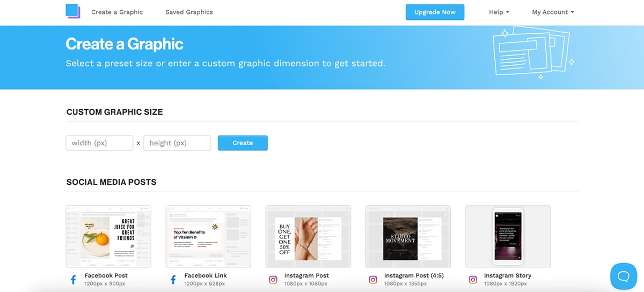This screenshot has width=644, height=292.
Task: Click Facebook icon beside Facebook Link
Action: (x=173, y=279)
